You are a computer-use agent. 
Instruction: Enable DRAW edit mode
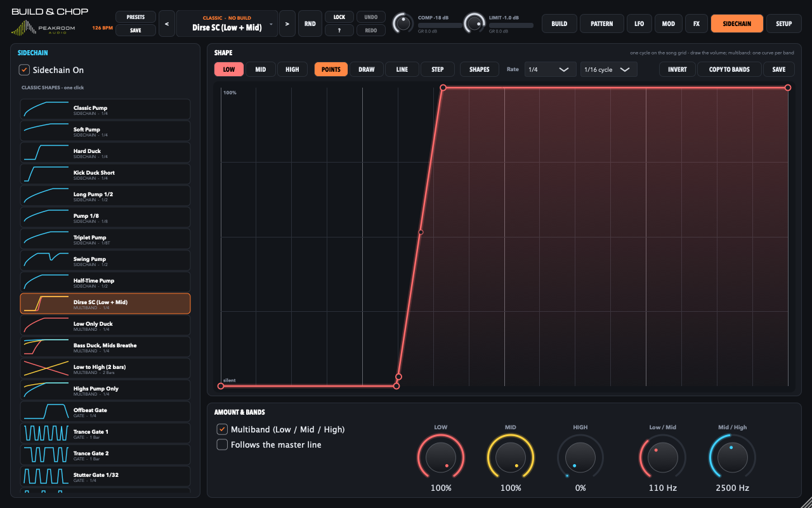click(x=367, y=69)
